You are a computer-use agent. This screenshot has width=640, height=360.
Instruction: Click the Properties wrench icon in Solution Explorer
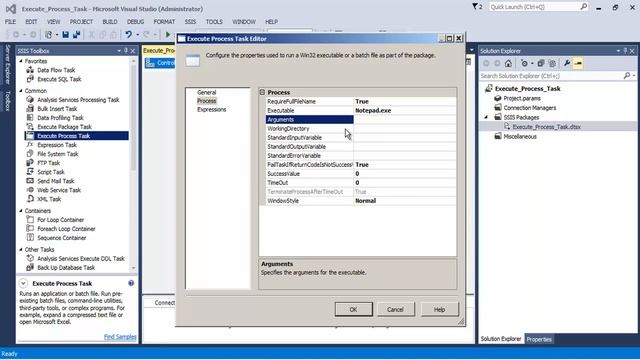(x=567, y=63)
